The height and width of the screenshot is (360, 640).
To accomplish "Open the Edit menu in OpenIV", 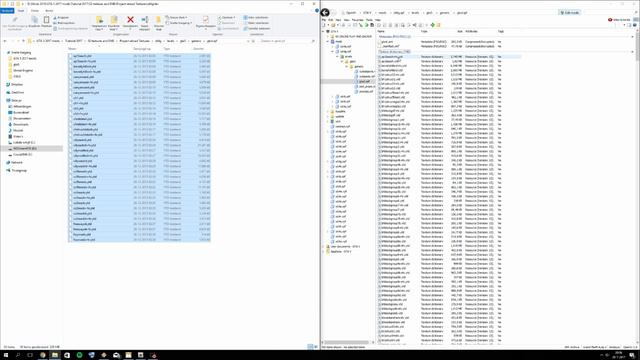I will [331, 20].
